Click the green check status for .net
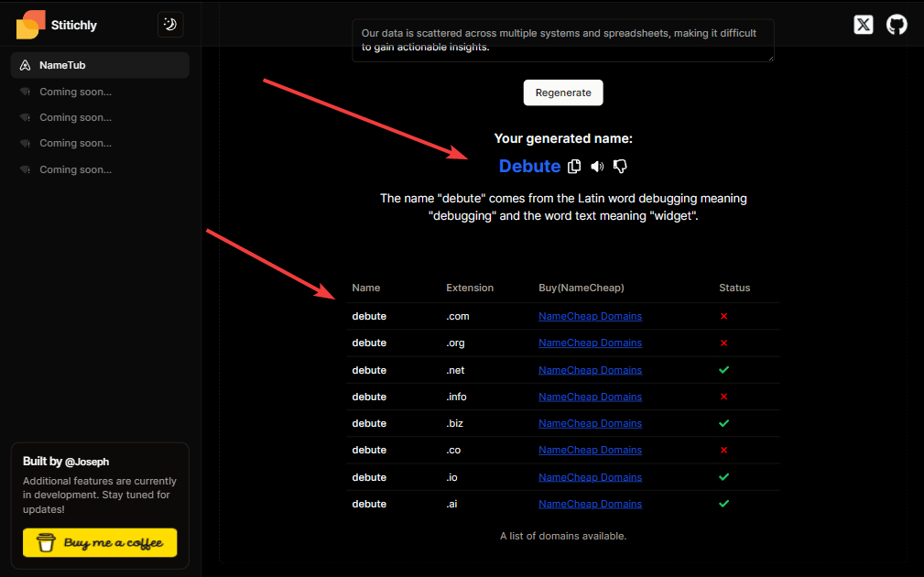This screenshot has height=577, width=924. pyautogui.click(x=723, y=370)
